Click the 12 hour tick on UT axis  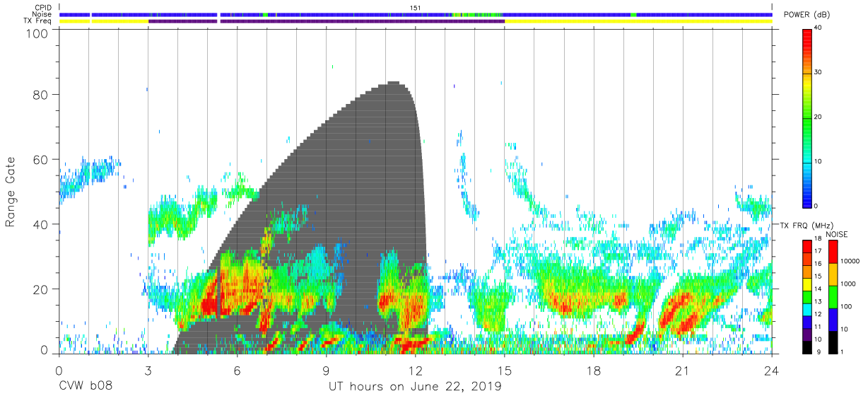tap(416, 370)
